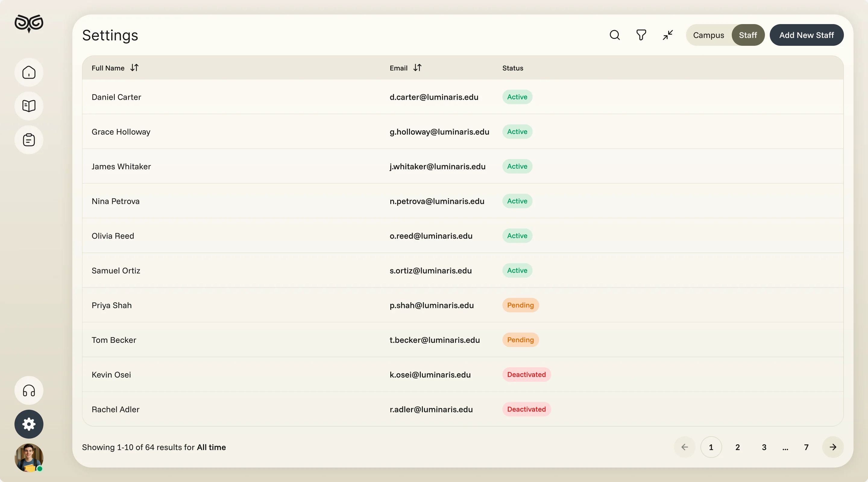This screenshot has width=868, height=482.
Task: Click r.adler@luminaris.edu email
Action: 431,409
